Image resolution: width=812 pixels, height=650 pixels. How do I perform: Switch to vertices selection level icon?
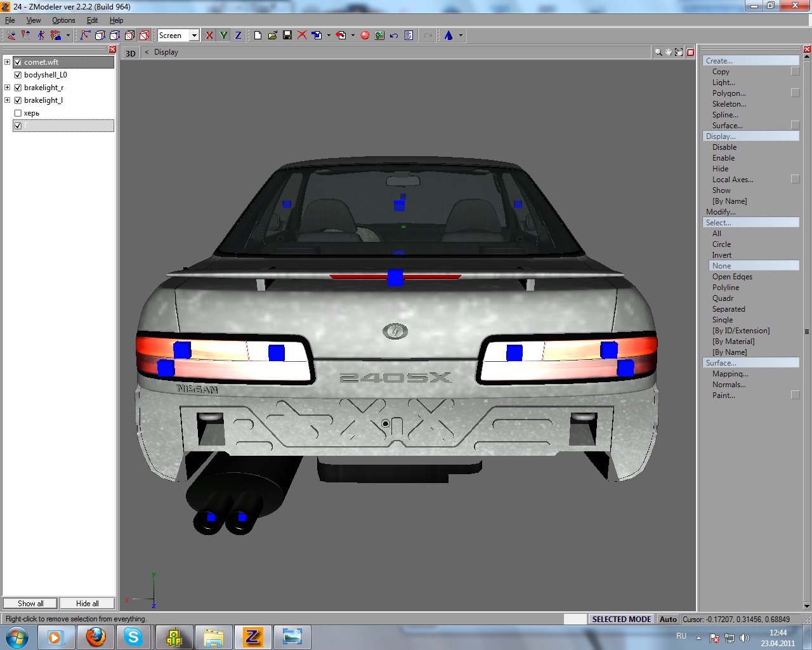click(86, 36)
